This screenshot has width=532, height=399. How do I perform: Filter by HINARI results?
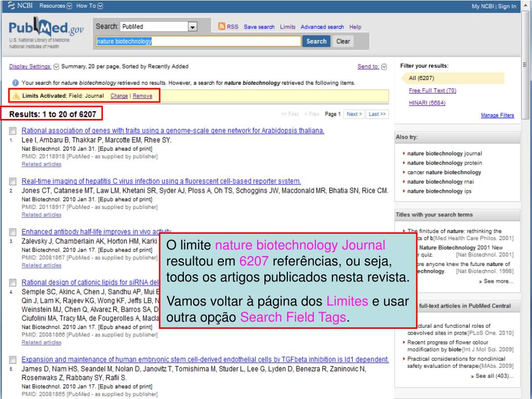pos(427,103)
